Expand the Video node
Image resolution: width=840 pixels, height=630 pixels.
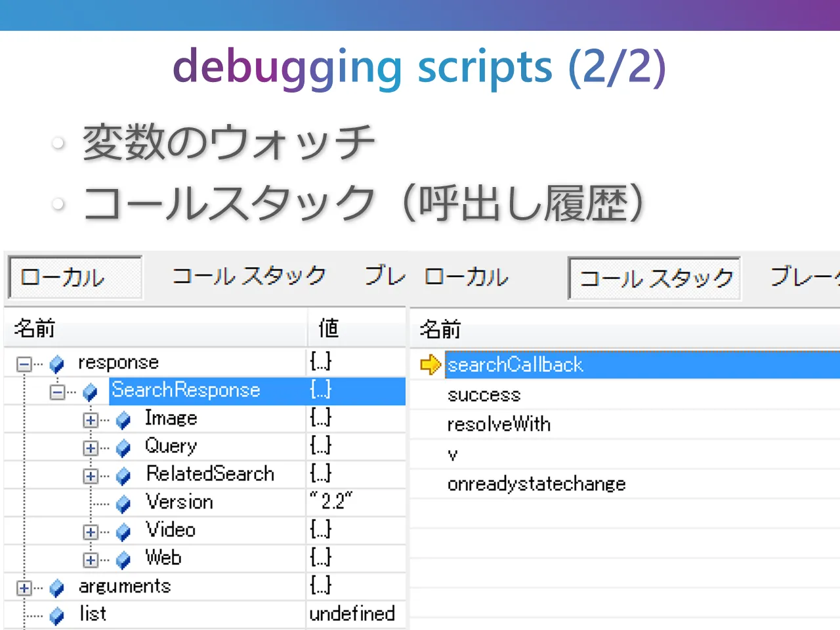click(91, 532)
